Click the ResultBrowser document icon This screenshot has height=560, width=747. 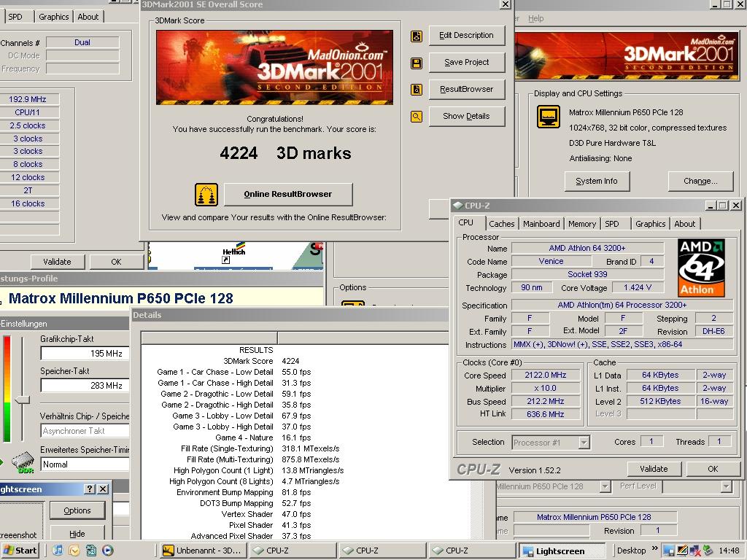[x=417, y=90]
